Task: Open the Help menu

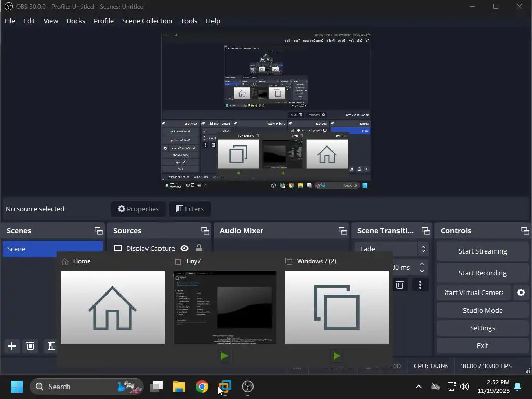Action: pyautogui.click(x=212, y=21)
